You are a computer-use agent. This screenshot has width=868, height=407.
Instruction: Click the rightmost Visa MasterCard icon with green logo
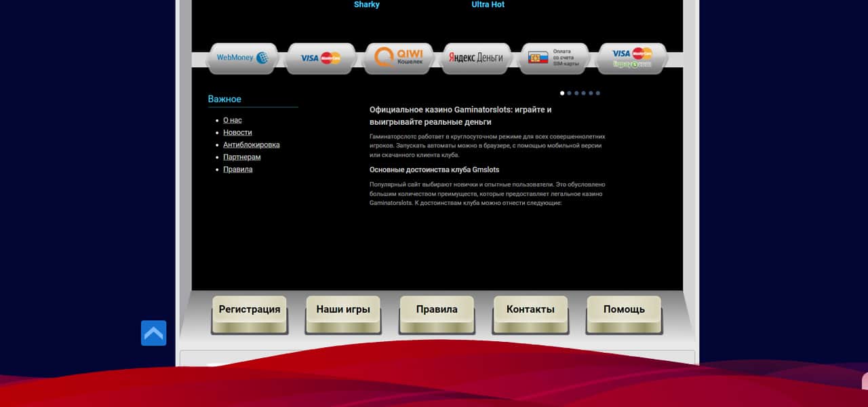click(x=632, y=58)
